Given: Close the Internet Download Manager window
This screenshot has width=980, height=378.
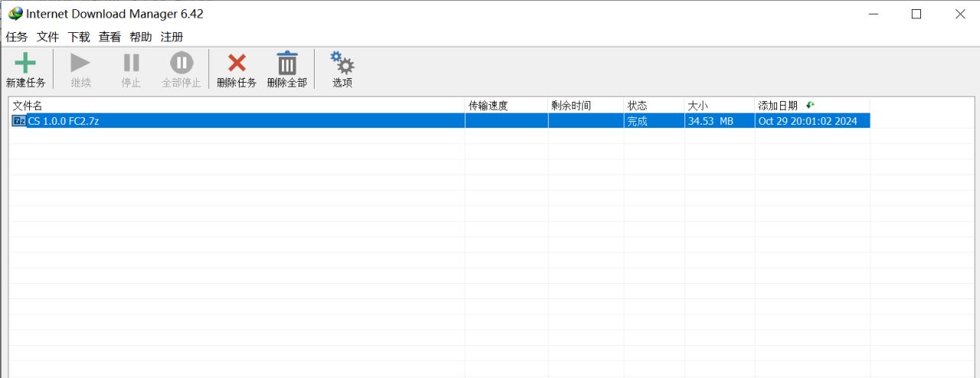Looking at the screenshot, I should [x=960, y=14].
